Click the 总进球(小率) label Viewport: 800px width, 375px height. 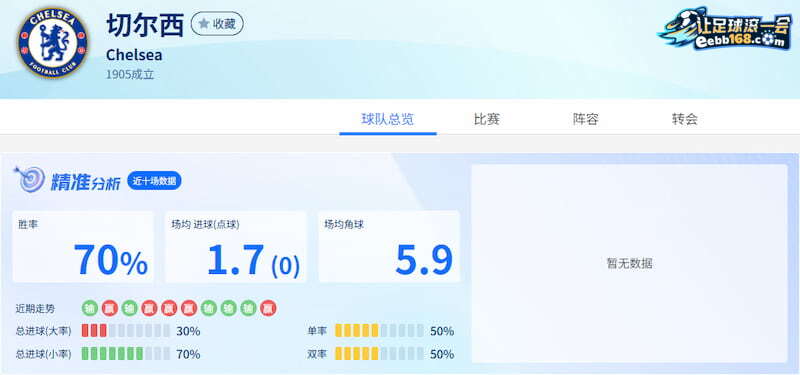(44, 354)
